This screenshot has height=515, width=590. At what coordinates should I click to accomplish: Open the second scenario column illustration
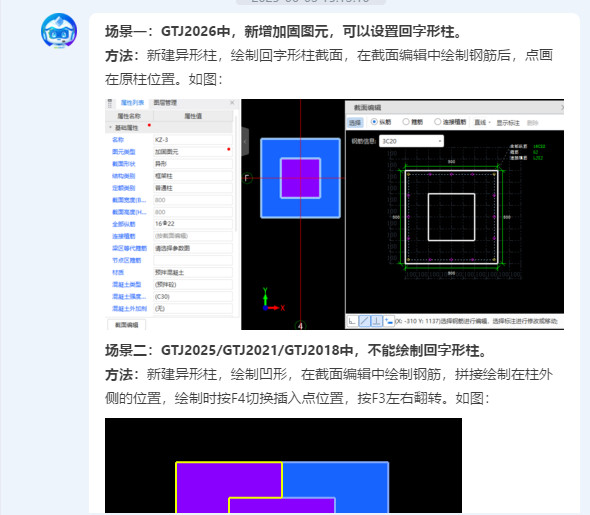click(283, 465)
